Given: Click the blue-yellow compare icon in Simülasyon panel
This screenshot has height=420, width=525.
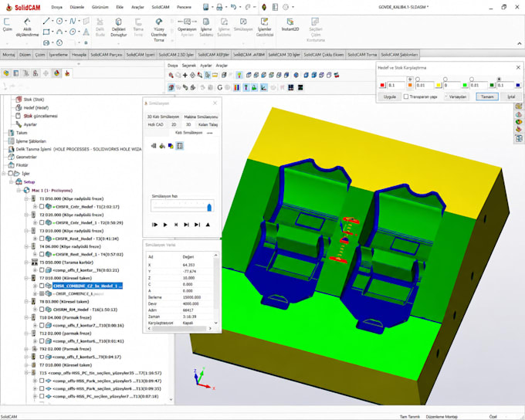Looking at the screenshot, I should pos(171,146).
